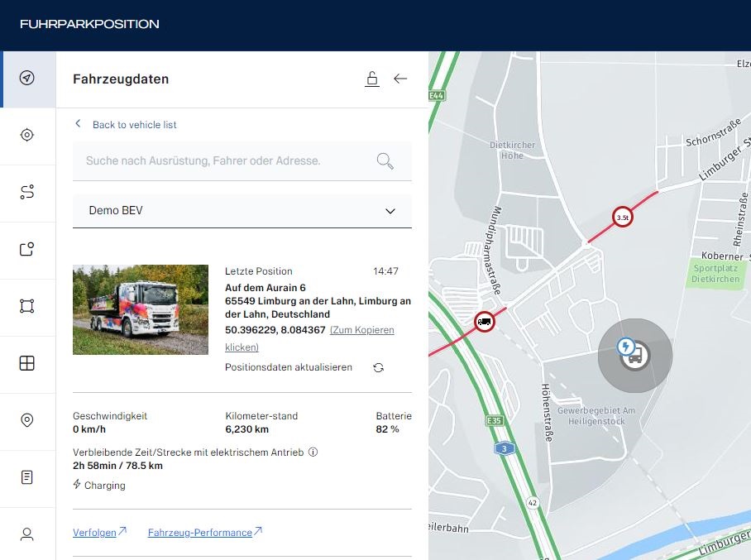
Task: Copy coordinates via Zum Kopieren klicken link
Action: pos(310,338)
